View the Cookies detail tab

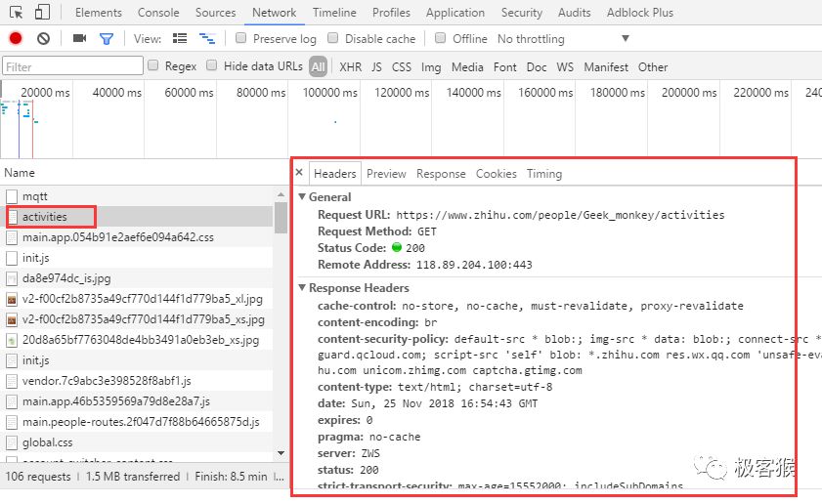point(497,174)
